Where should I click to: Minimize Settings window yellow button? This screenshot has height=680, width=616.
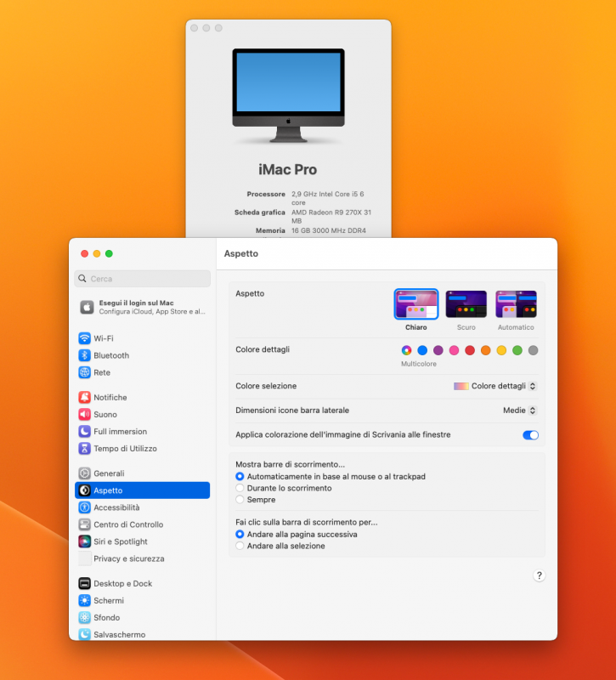(97, 253)
